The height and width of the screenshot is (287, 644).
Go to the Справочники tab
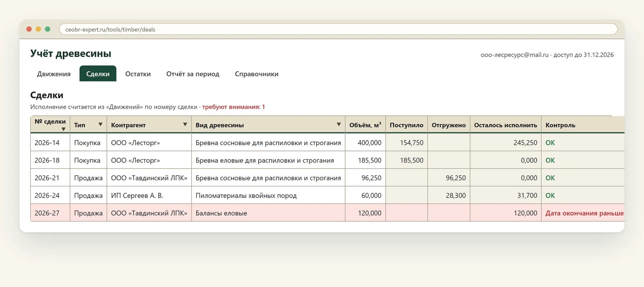[257, 74]
